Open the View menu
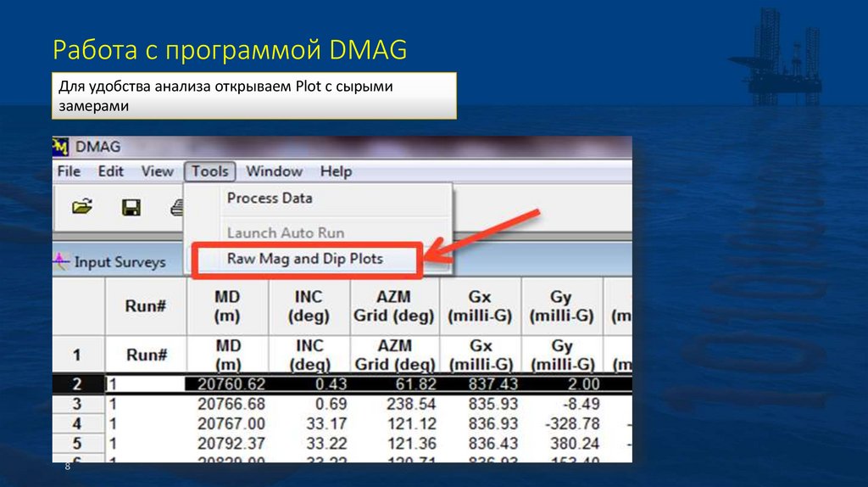 point(157,171)
